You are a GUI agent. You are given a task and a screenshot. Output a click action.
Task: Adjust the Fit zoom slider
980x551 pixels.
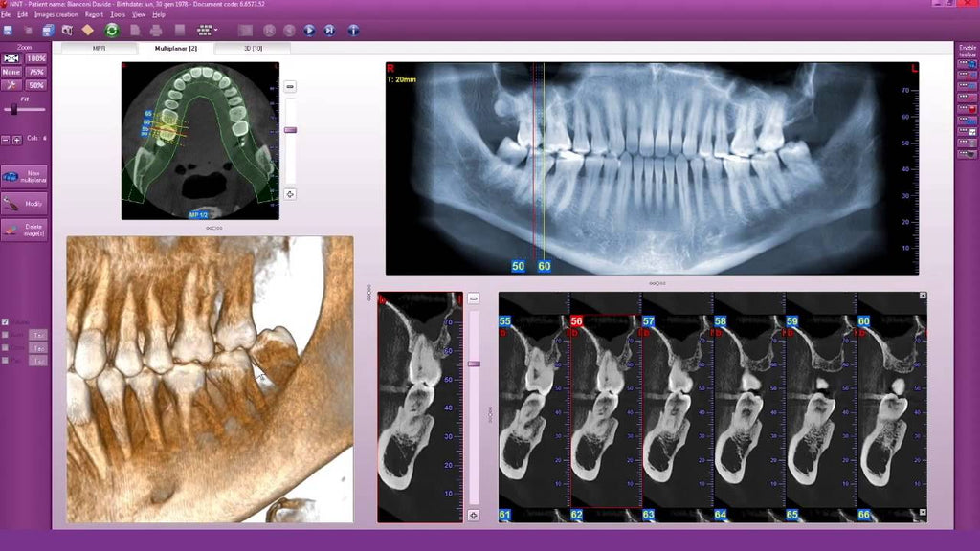[15, 109]
